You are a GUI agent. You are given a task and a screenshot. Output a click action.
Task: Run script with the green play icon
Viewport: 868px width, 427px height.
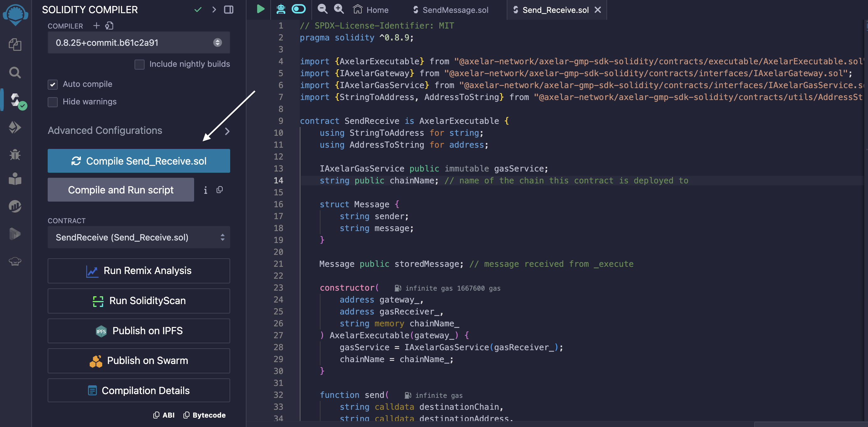click(260, 9)
